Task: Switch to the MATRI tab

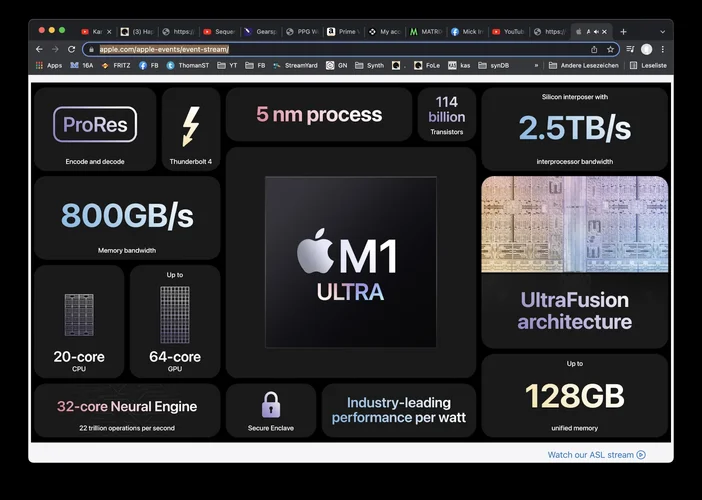Action: point(426,32)
